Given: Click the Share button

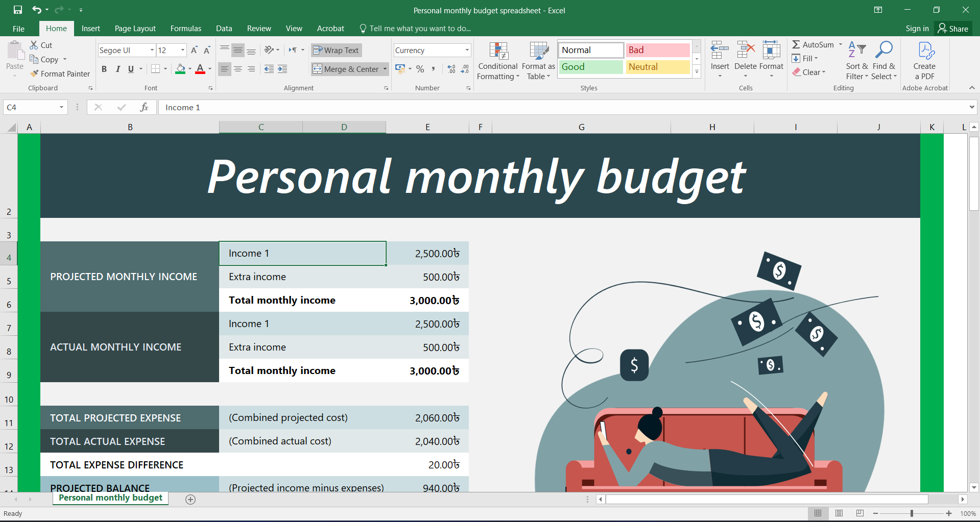Looking at the screenshot, I should tap(953, 29).
